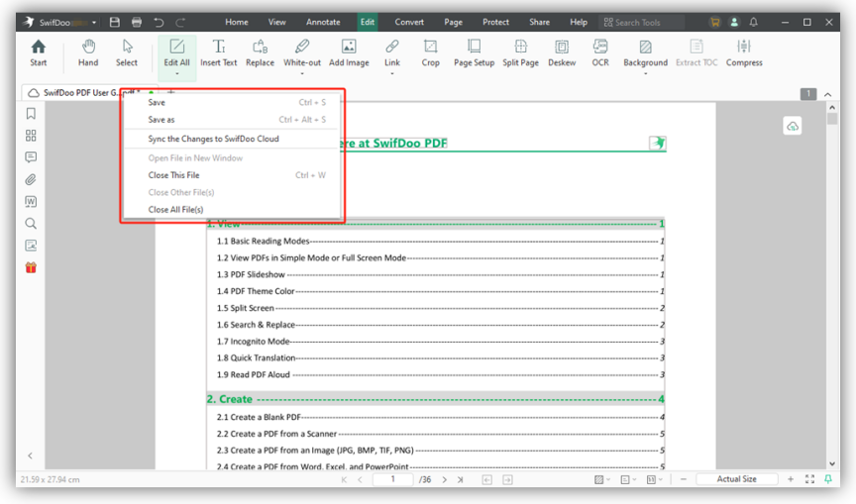
Task: Enter full screen mode
Action: 809,479
